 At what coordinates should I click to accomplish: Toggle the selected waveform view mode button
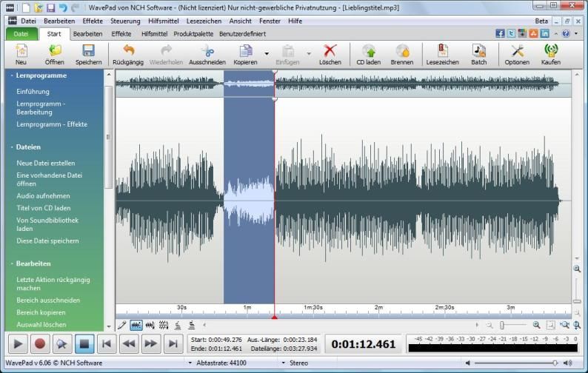(x=136, y=325)
